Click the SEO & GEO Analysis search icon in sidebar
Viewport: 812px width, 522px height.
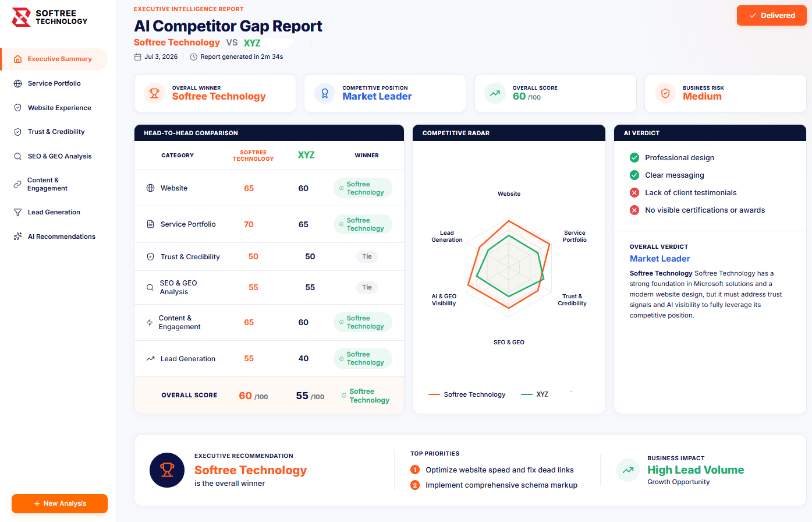coord(18,156)
